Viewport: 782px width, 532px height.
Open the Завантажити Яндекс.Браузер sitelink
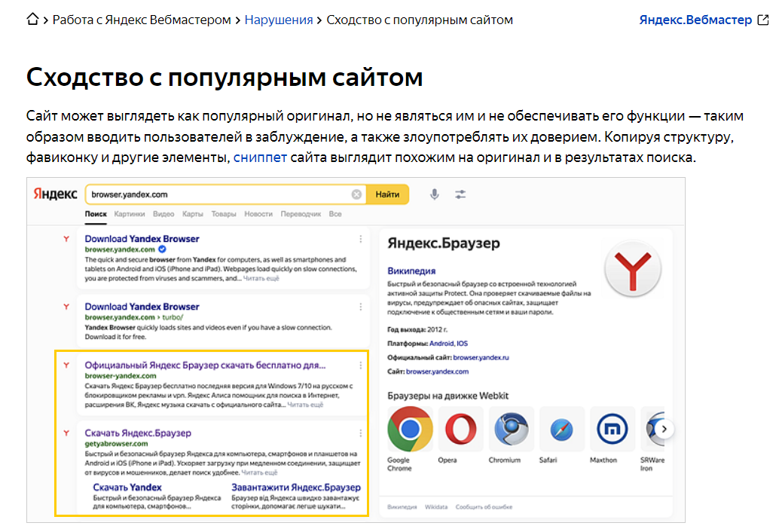point(296,488)
